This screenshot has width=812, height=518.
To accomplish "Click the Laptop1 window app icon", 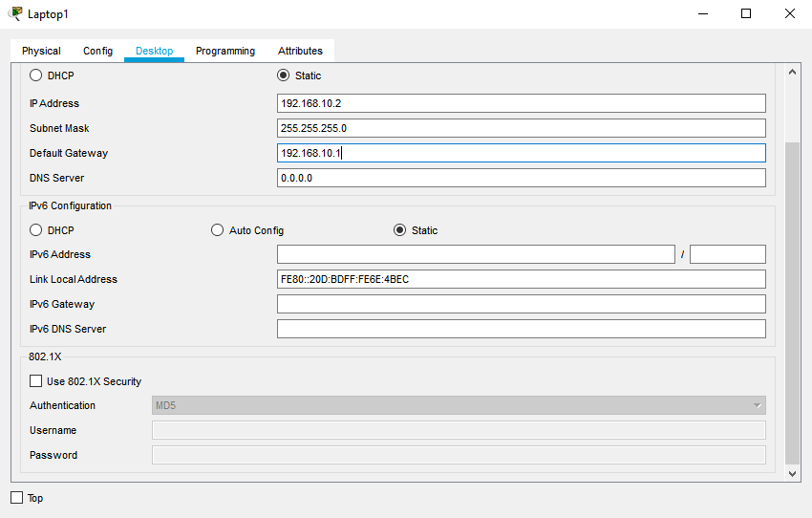I will pos(16,13).
